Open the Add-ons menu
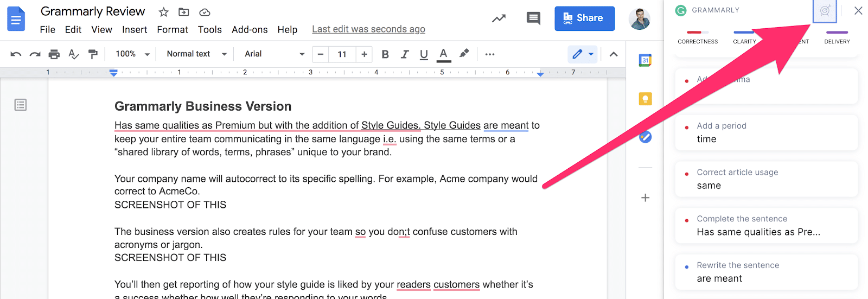Image resolution: width=868 pixels, height=299 pixels. pos(250,29)
